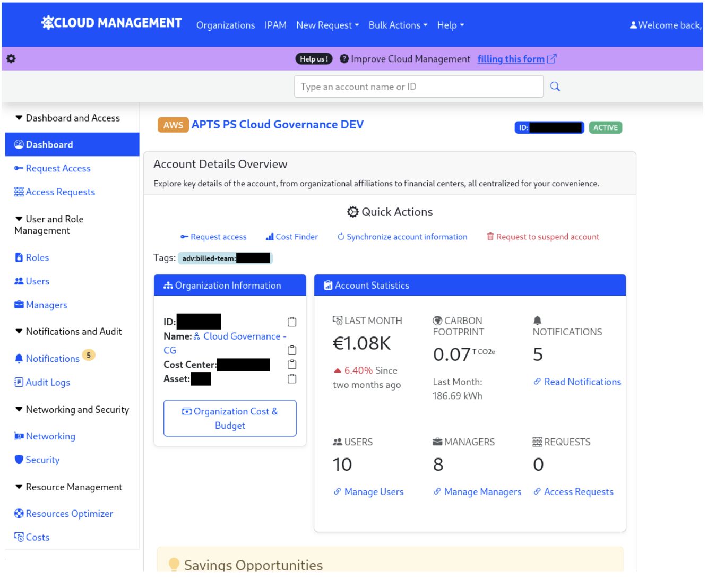The height and width of the screenshot is (588, 707).
Task: Collapse the Notifications and Audit section
Action: (x=68, y=332)
